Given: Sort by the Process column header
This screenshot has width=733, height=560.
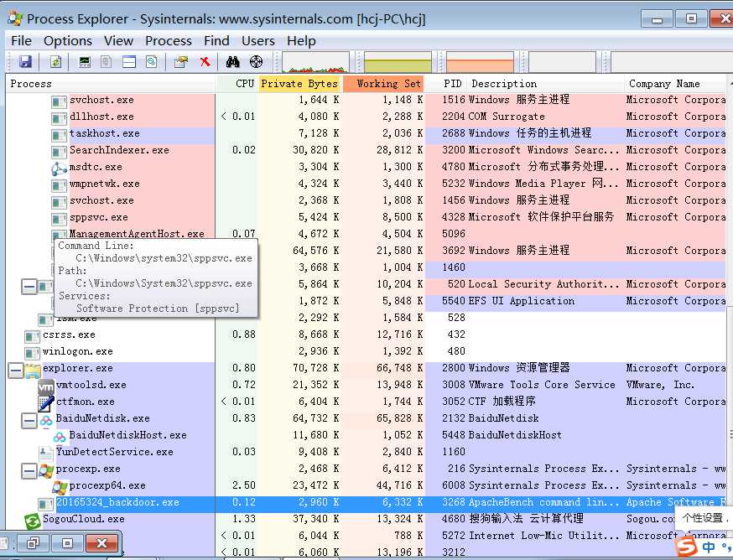Looking at the screenshot, I should [x=111, y=84].
